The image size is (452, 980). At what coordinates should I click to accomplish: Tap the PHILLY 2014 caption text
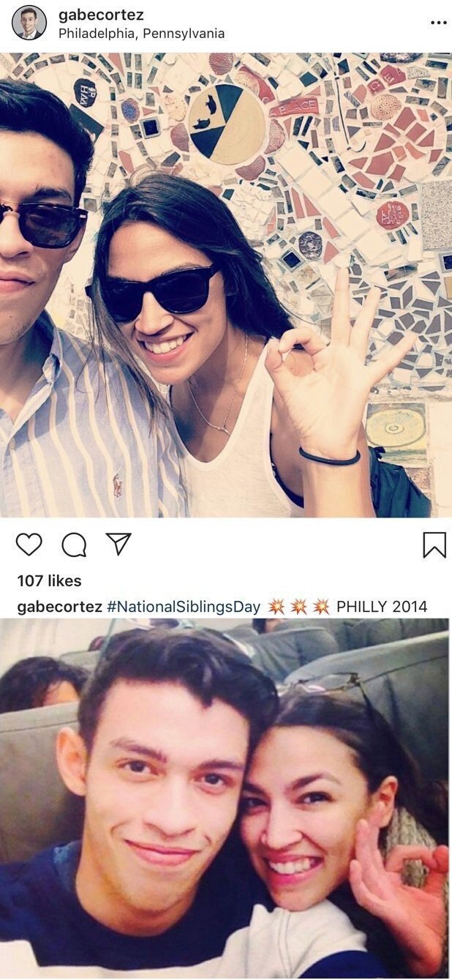tap(382, 607)
